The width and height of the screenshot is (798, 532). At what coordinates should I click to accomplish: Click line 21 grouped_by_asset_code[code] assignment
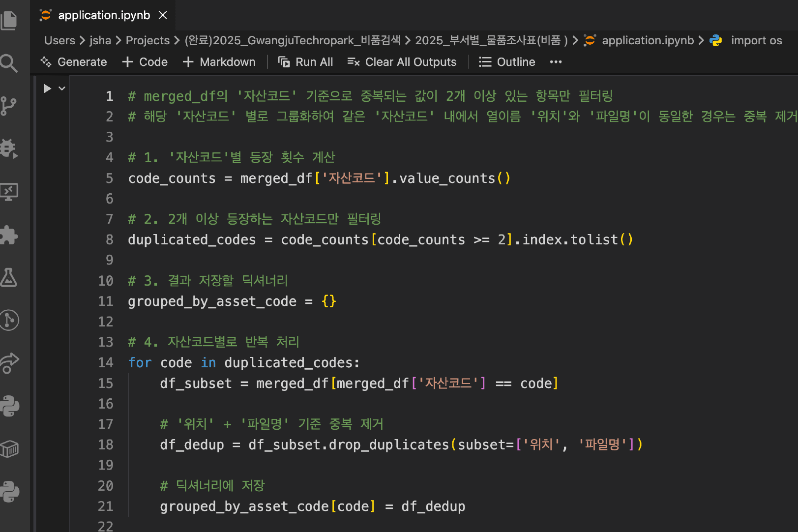pos(313,506)
